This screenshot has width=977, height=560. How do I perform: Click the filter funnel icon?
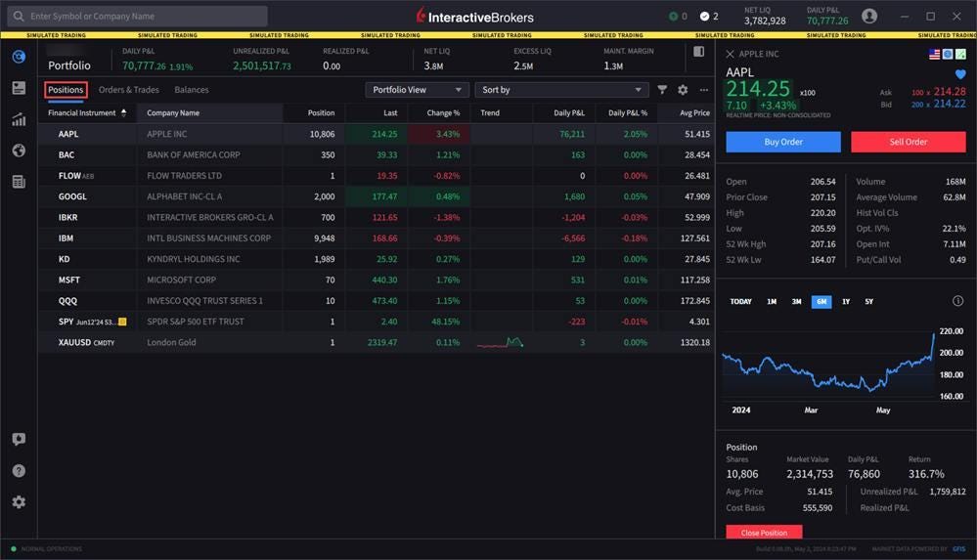662,90
